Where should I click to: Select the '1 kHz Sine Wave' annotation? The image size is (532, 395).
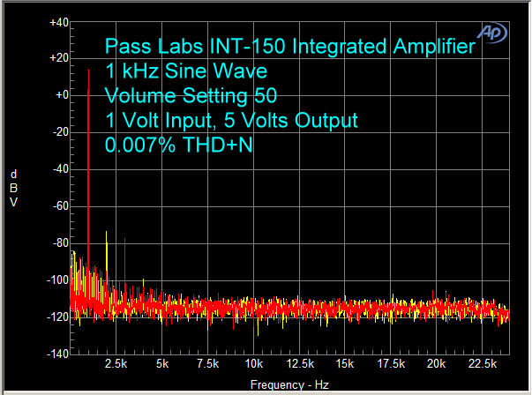click(186, 71)
